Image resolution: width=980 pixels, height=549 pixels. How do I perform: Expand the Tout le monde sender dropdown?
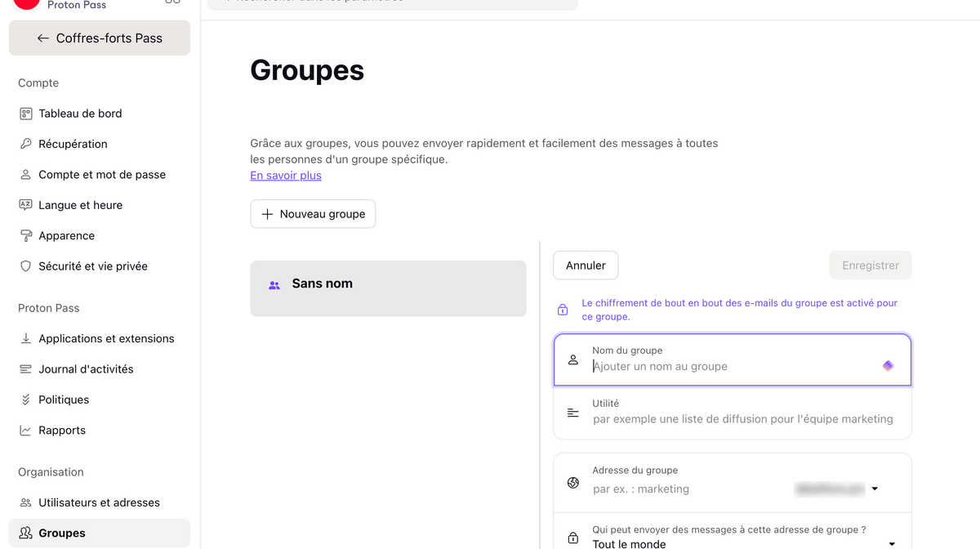pyautogui.click(x=892, y=543)
